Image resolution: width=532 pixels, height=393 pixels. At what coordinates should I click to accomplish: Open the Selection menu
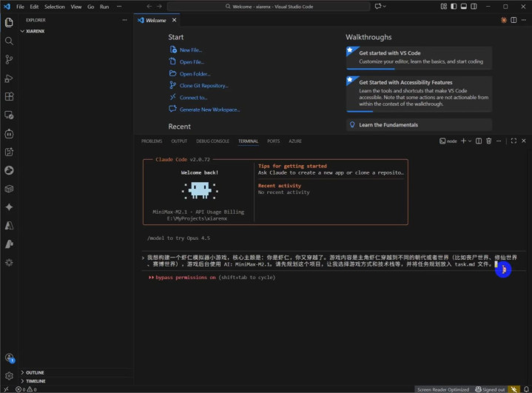(x=54, y=7)
